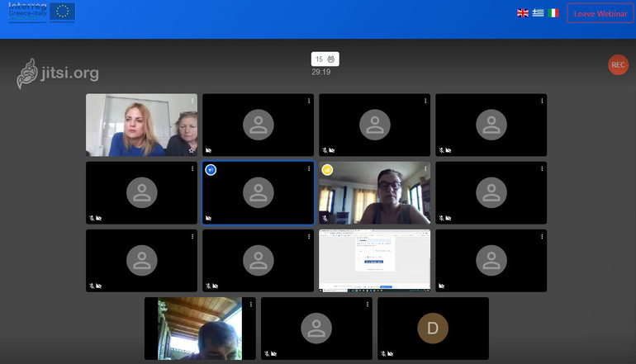Click the camera-off icon on the tile right of the shared screen

[441, 286]
